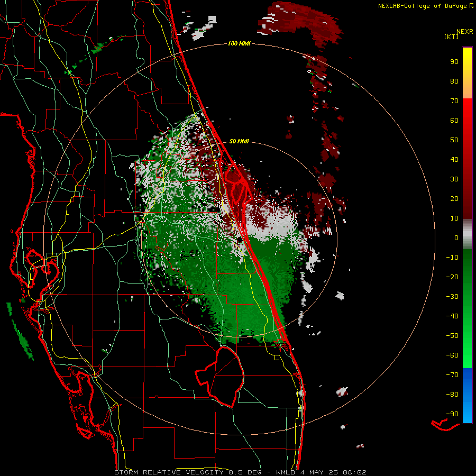Select the 80 value on velocity scale

(x=454, y=81)
